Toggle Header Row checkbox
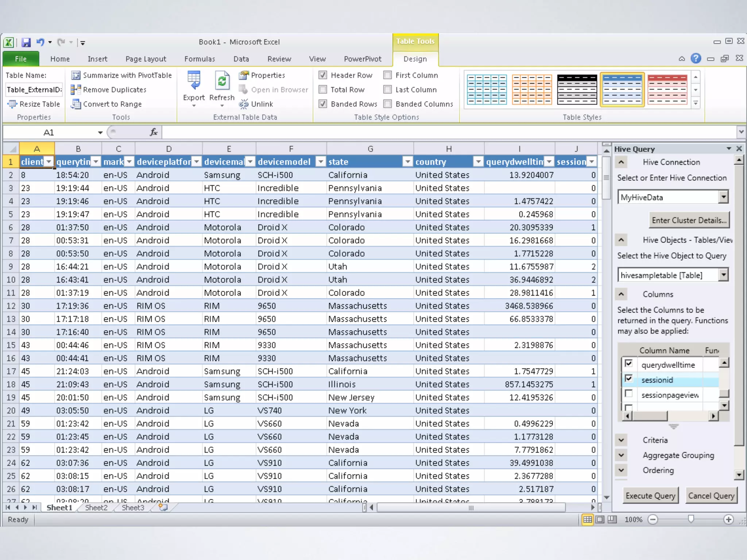 [x=322, y=75]
